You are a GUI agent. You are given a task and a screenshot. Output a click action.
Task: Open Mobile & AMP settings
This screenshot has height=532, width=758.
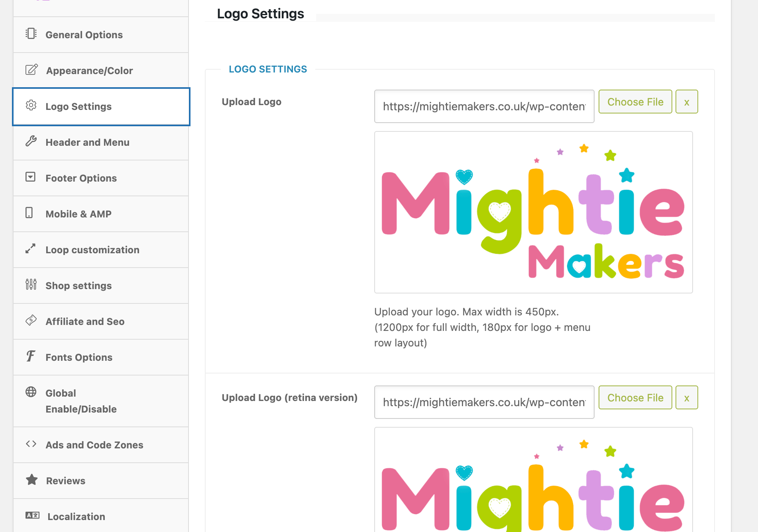pyautogui.click(x=101, y=214)
